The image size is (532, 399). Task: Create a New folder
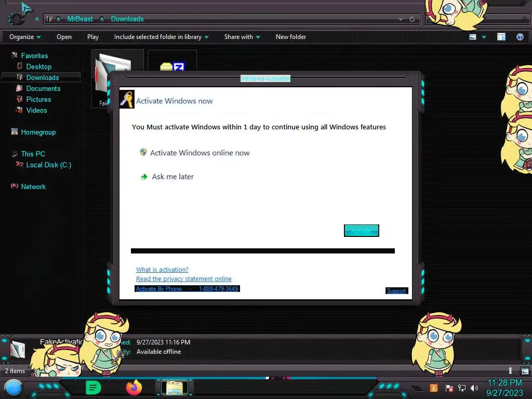coord(291,37)
